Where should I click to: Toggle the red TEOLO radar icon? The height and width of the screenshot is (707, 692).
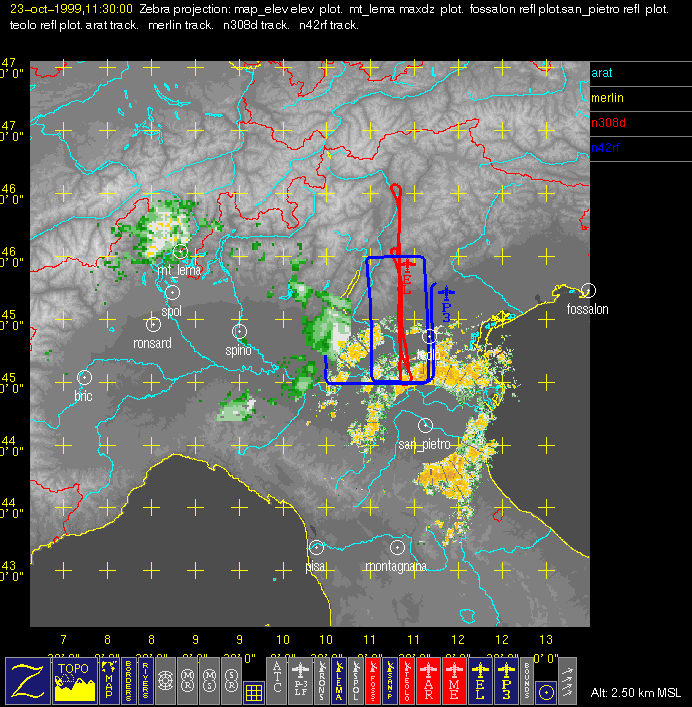pos(407,681)
